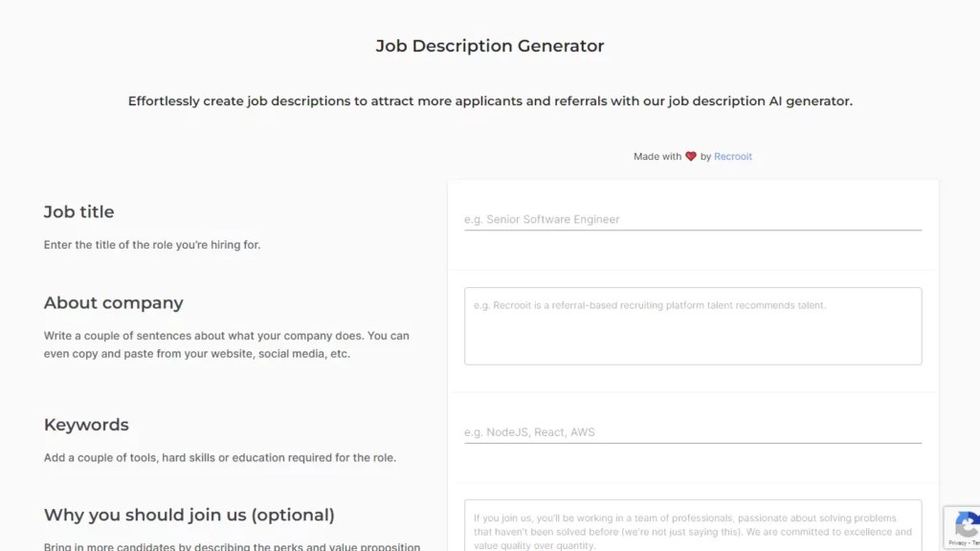Click the 'Job title' section label
The width and height of the screenshot is (980, 551).
[x=78, y=211]
